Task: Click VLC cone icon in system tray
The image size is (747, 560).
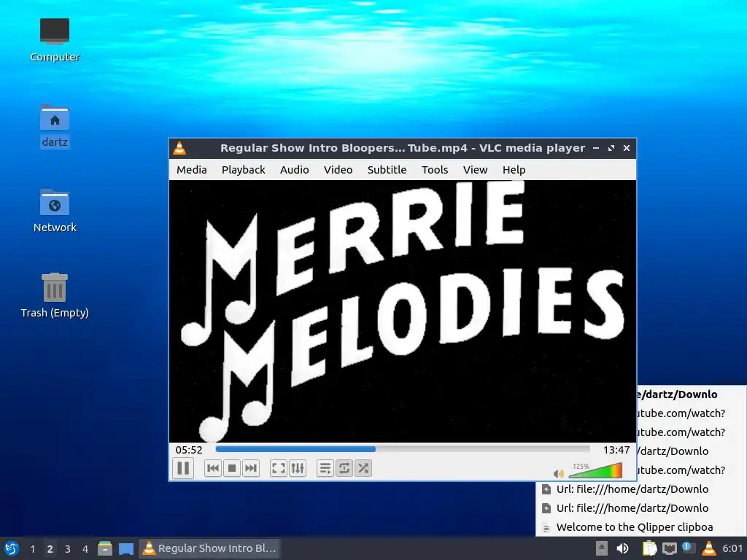Action: coord(709,548)
